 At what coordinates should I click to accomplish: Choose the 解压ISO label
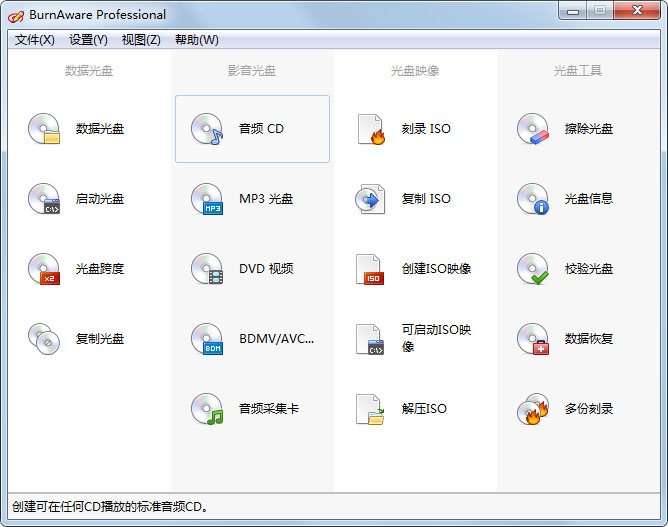424,409
